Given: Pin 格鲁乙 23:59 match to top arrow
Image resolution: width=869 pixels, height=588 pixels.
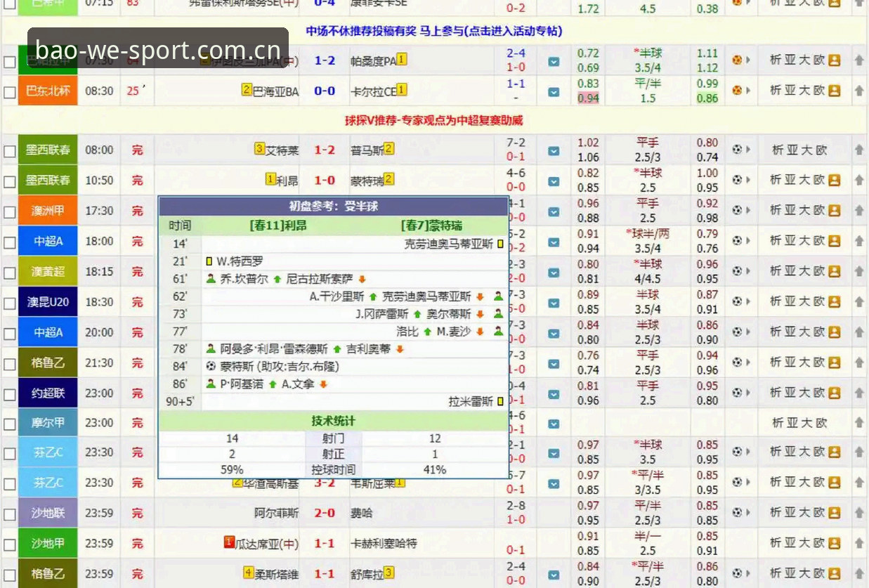Looking at the screenshot, I should tap(858, 574).
